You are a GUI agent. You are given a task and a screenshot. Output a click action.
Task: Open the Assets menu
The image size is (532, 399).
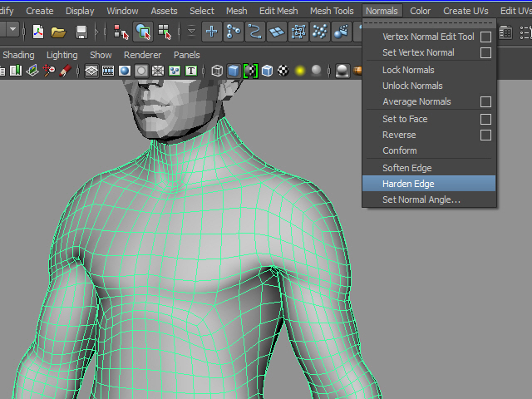coord(164,11)
